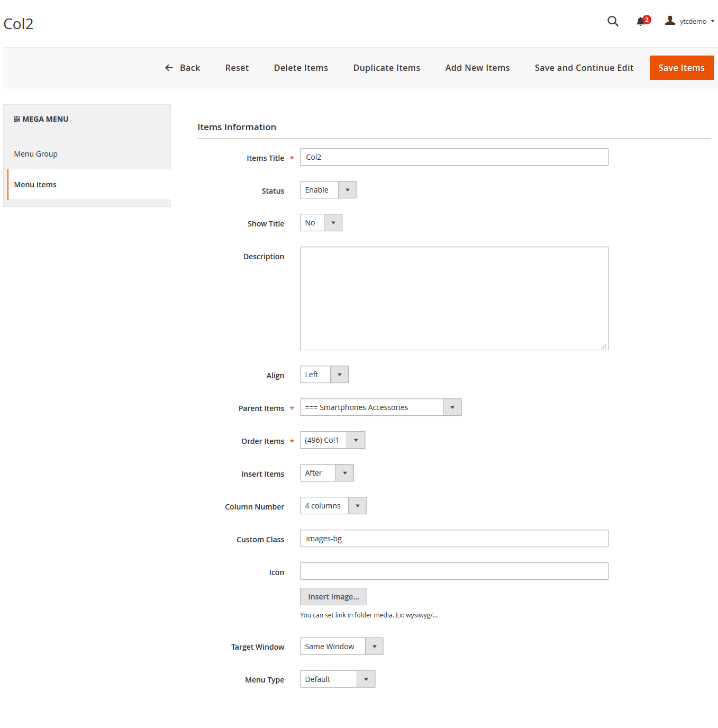Click the Items Information heading
Image resolution: width=718 pixels, height=728 pixels.
(x=237, y=127)
